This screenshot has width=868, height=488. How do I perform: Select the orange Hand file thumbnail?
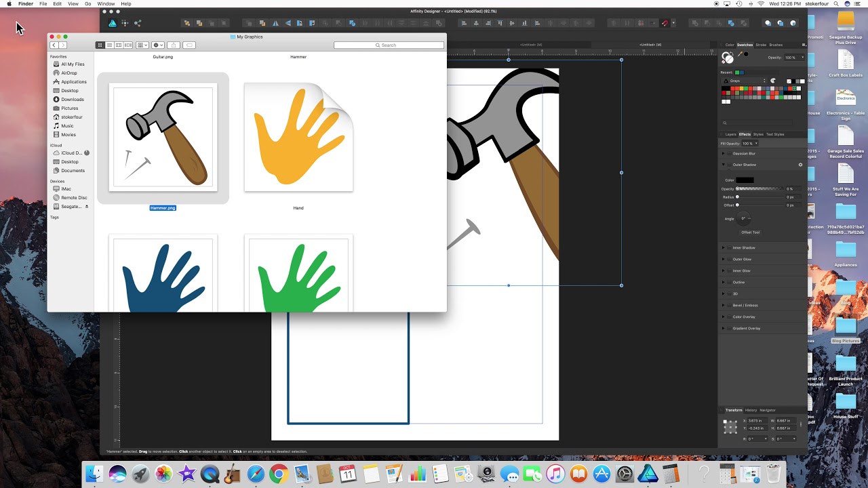click(298, 138)
